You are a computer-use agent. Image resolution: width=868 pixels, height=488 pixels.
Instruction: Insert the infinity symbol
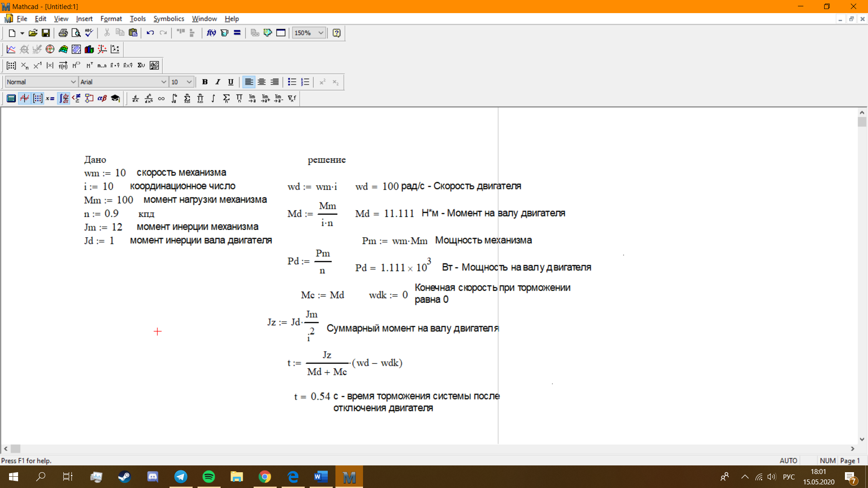[161, 99]
